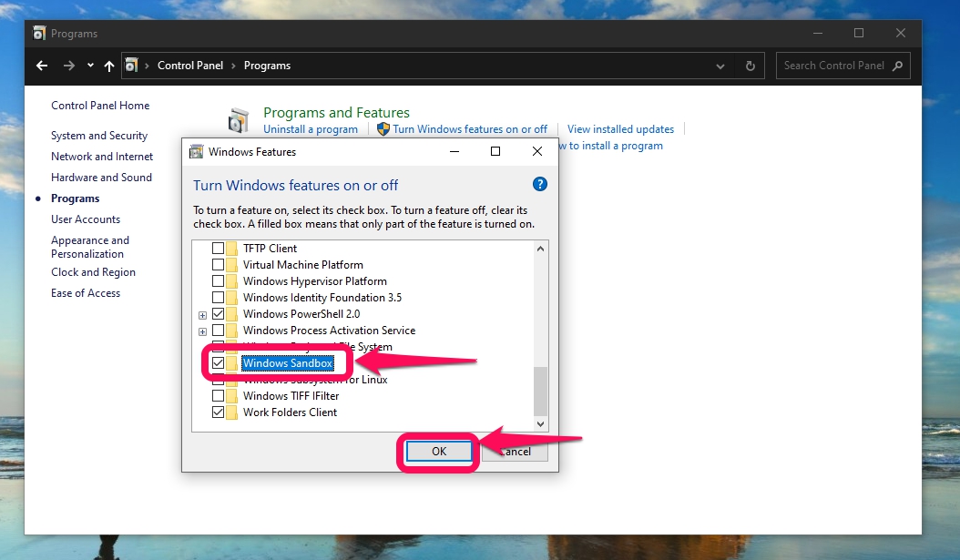This screenshot has height=560, width=960.
Task: Click the Control Panel icon in address bar
Action: (131, 66)
